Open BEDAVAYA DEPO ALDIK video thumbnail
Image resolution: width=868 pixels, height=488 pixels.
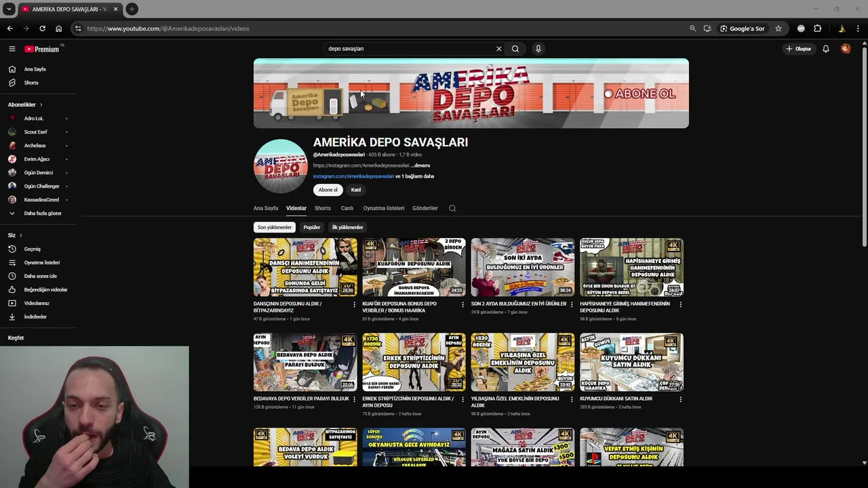click(305, 362)
